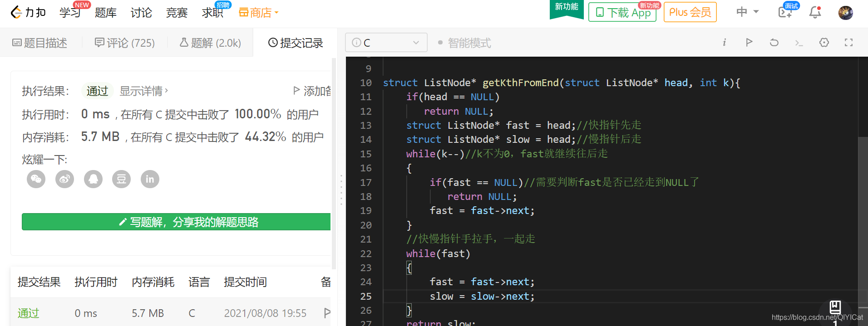The image size is (868, 326).
Task: Share result to Weibo
Action: click(x=64, y=179)
